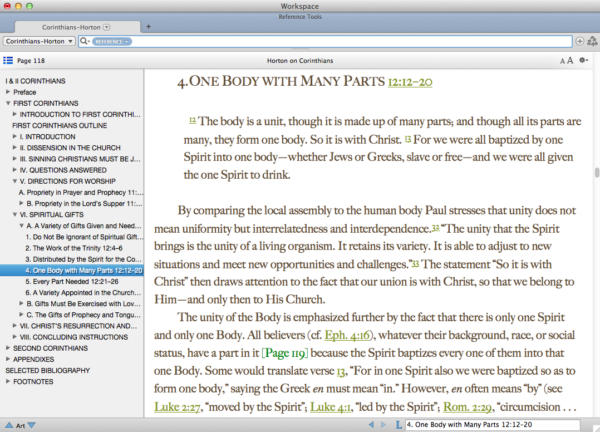Select 2. The Work of the Trinity
This screenshot has height=432, width=600.
pyautogui.click(x=74, y=248)
